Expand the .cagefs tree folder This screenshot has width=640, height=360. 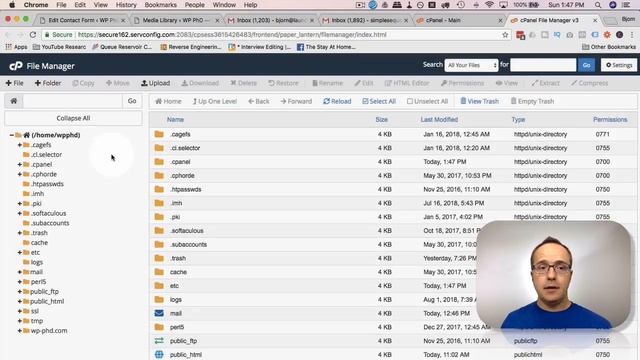[19, 144]
